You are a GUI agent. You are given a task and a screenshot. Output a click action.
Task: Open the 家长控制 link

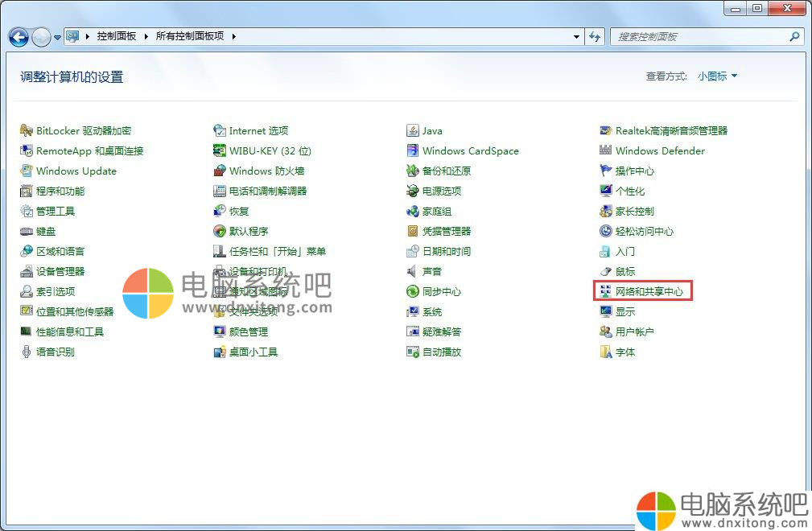tap(635, 211)
